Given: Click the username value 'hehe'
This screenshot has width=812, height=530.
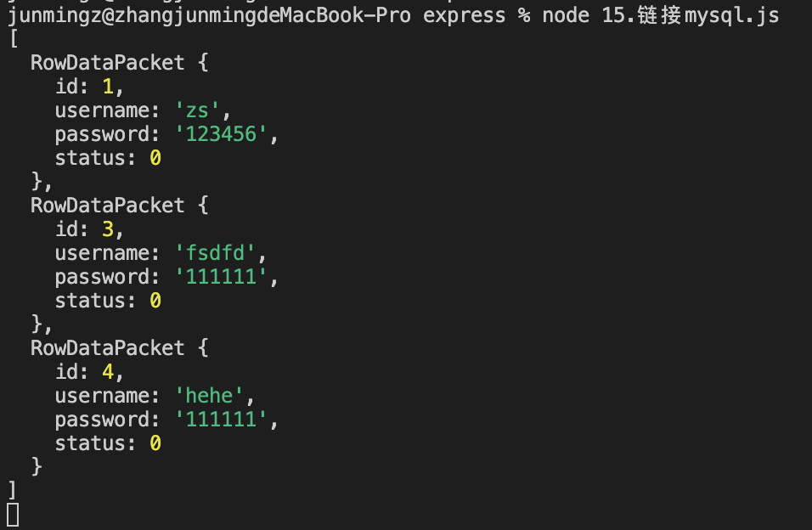Looking at the screenshot, I should (x=209, y=395).
